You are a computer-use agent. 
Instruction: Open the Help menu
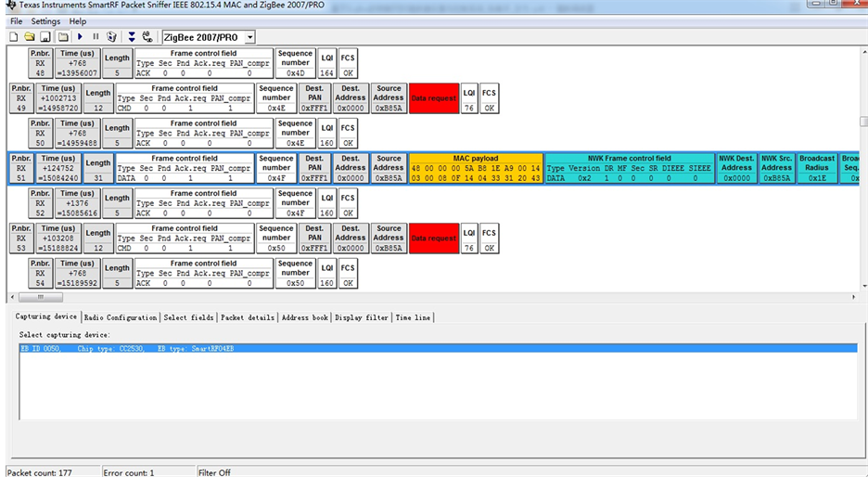(x=78, y=21)
